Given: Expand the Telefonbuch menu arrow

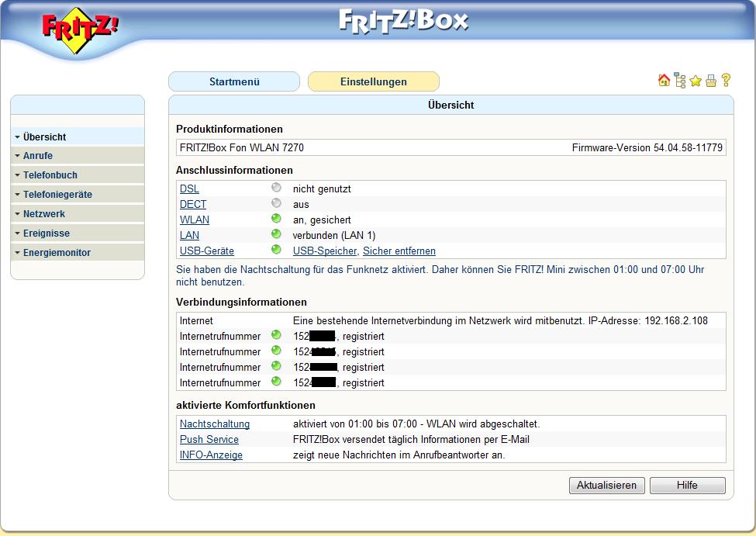Looking at the screenshot, I should [x=17, y=175].
